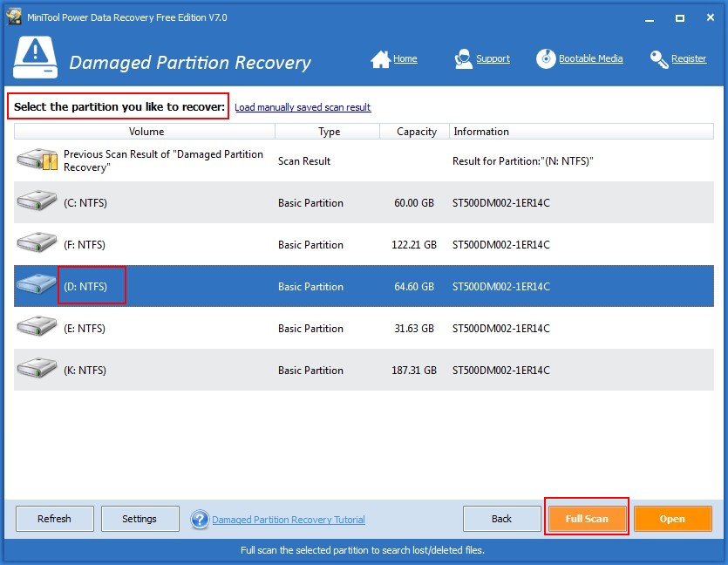The height and width of the screenshot is (565, 728).
Task: Open the Bootable Media disc icon
Action: [546, 58]
